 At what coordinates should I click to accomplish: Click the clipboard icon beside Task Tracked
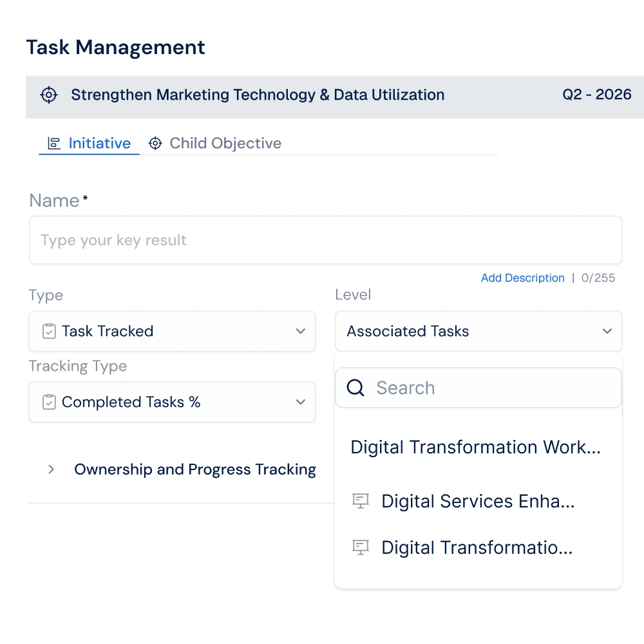point(49,331)
